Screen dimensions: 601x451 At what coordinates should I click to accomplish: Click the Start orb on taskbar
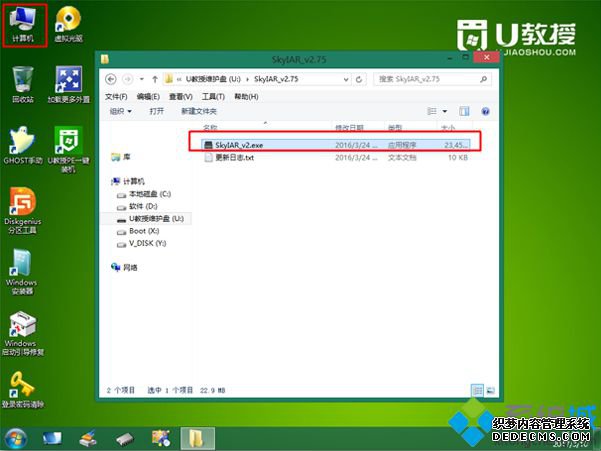pos(16,439)
